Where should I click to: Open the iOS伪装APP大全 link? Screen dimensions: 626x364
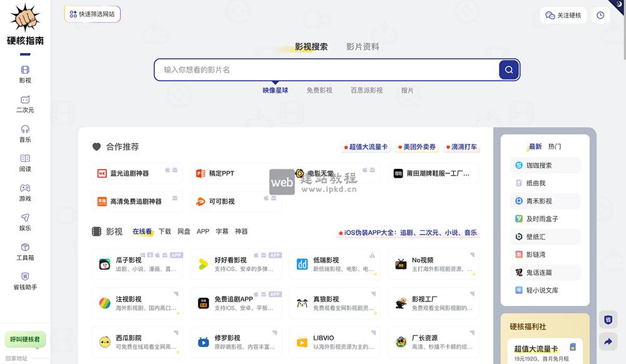(x=408, y=232)
